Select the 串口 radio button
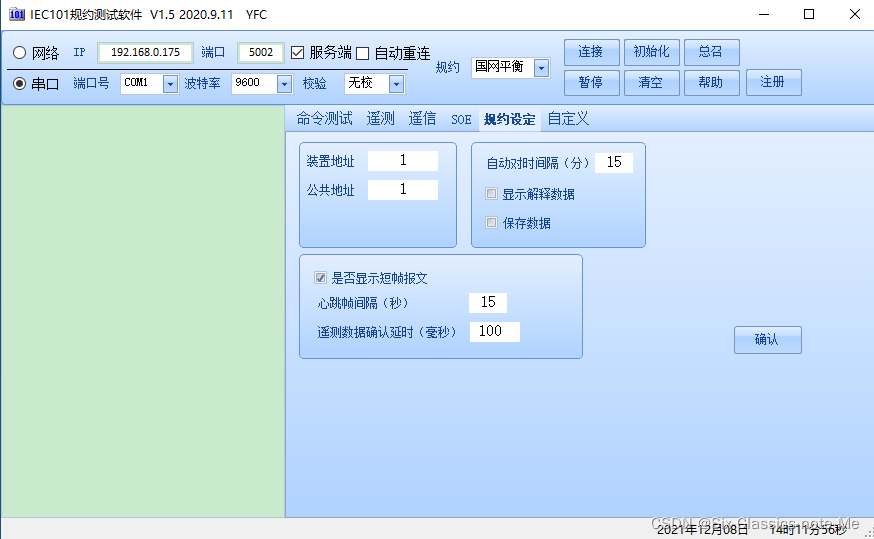Image resolution: width=874 pixels, height=539 pixels. click(20, 84)
